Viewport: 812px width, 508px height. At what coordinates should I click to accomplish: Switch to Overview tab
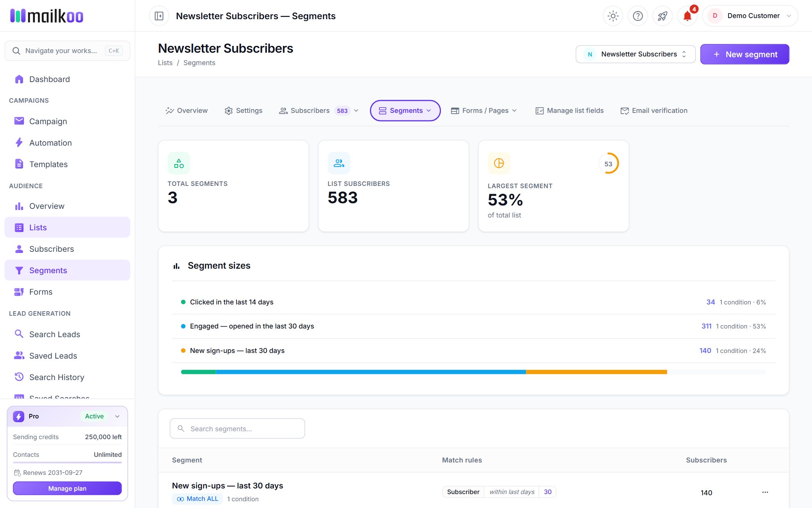click(186, 111)
